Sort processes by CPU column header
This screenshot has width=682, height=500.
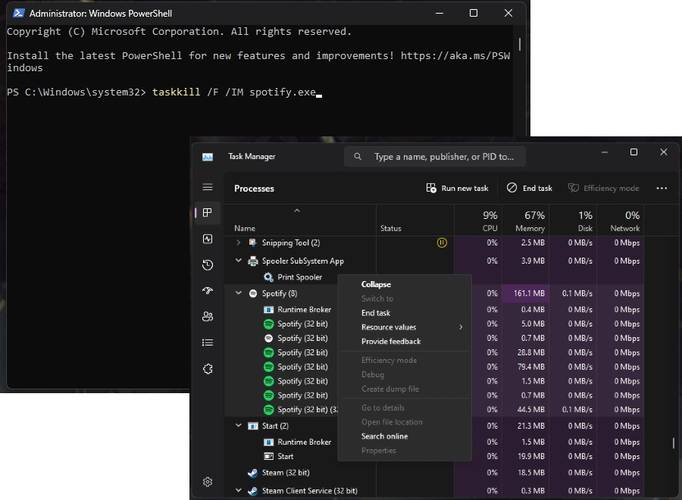(478, 221)
